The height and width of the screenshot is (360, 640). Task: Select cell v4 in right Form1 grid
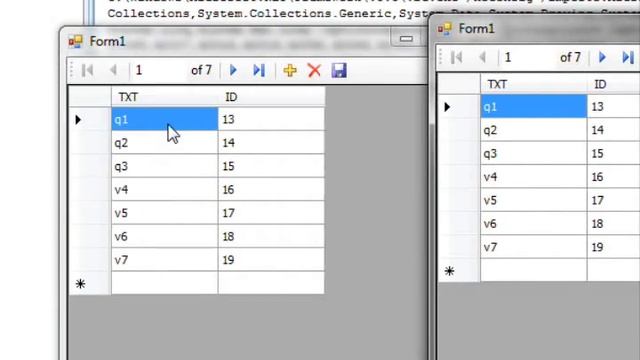(x=533, y=177)
